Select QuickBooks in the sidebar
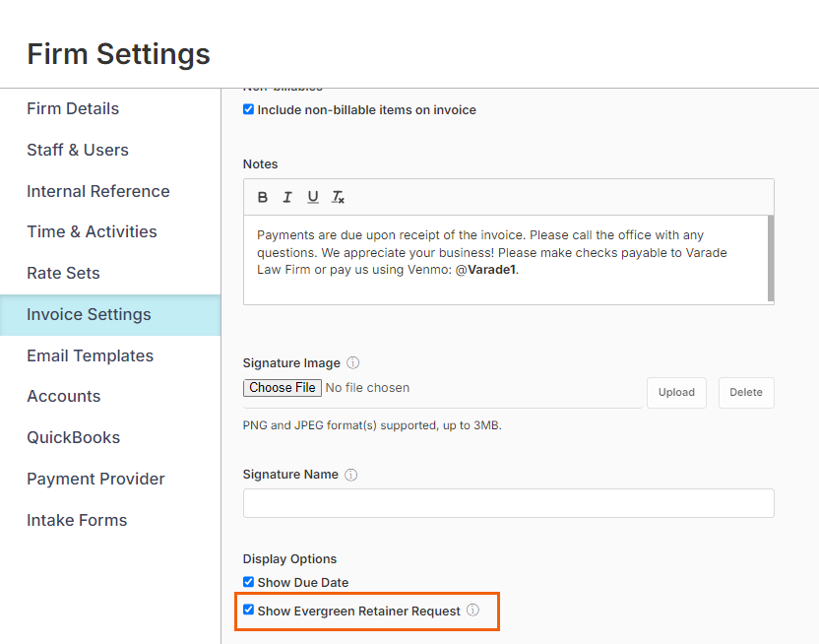819x644 pixels. [74, 437]
